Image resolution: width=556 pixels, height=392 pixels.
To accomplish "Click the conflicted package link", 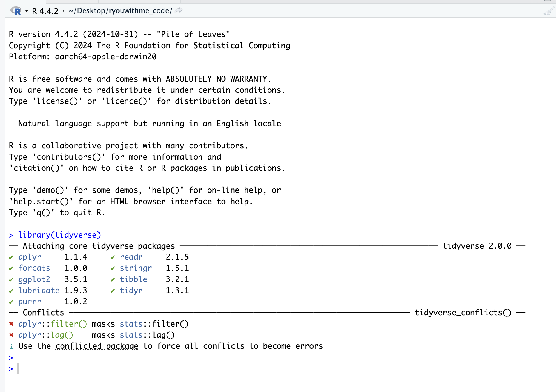I will (97, 346).
